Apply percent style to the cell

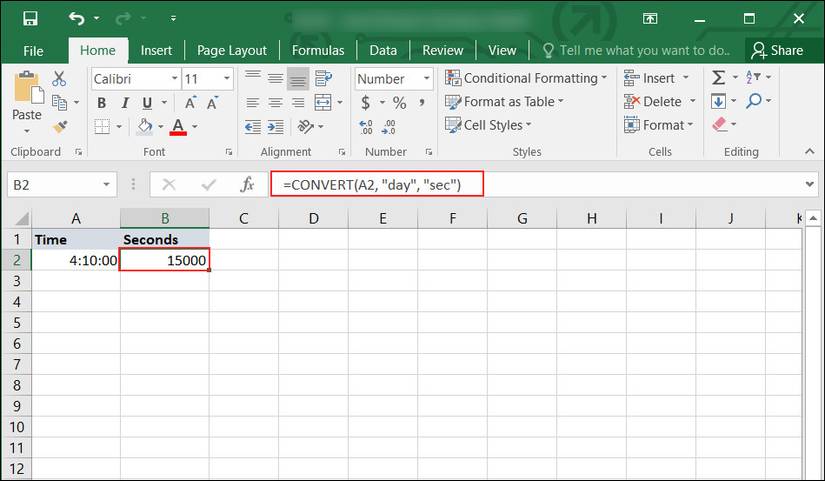[x=399, y=102]
